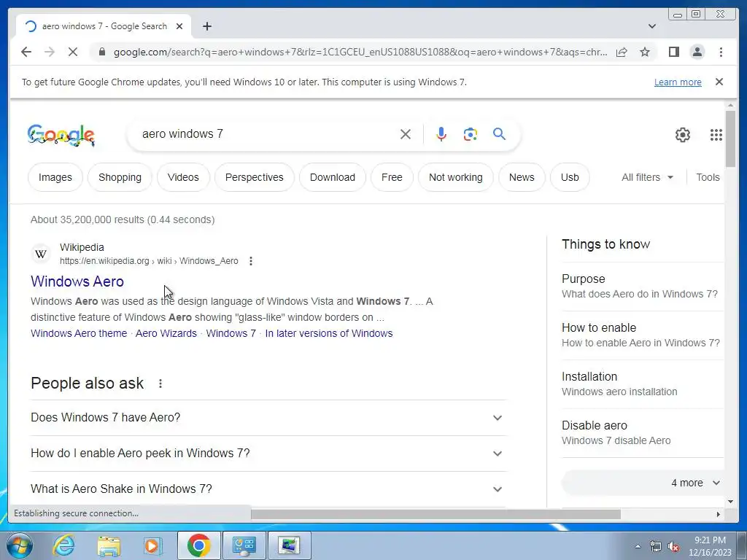Click the Google doodle logo
The image size is (747, 560).
pos(61,135)
